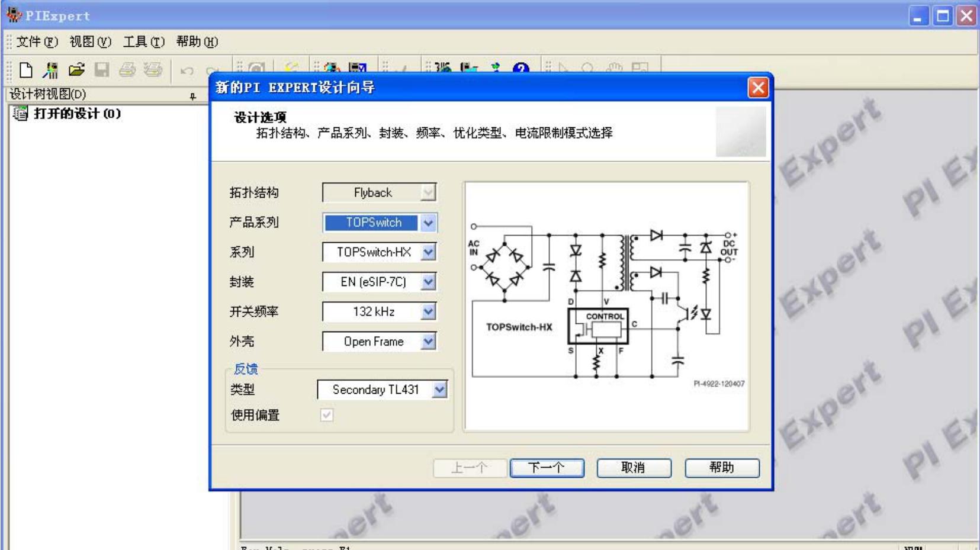This screenshot has width=980, height=550.
Task: Click the Save toolbar icon
Action: pos(102,70)
